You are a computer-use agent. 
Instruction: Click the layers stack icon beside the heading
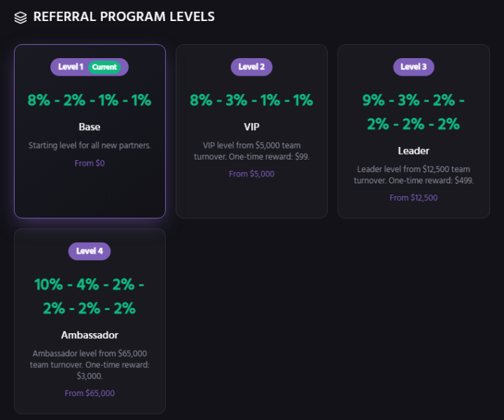[20, 17]
